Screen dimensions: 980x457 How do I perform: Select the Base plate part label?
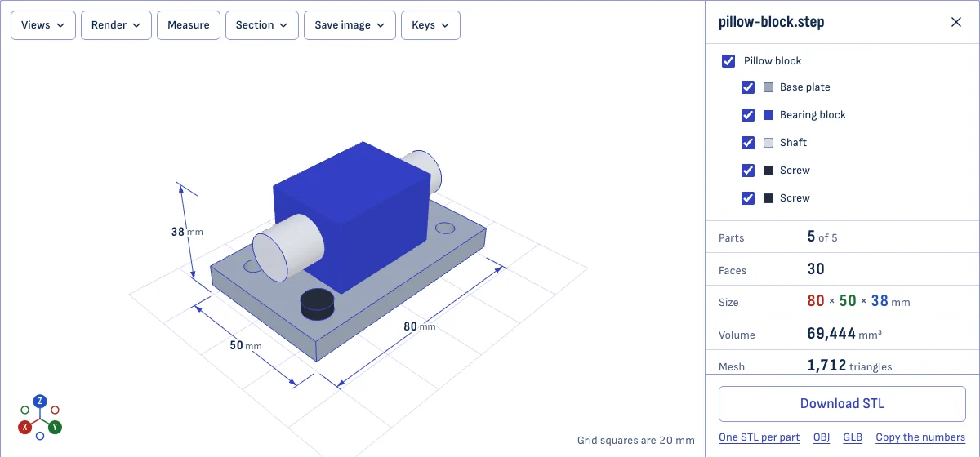[804, 87]
